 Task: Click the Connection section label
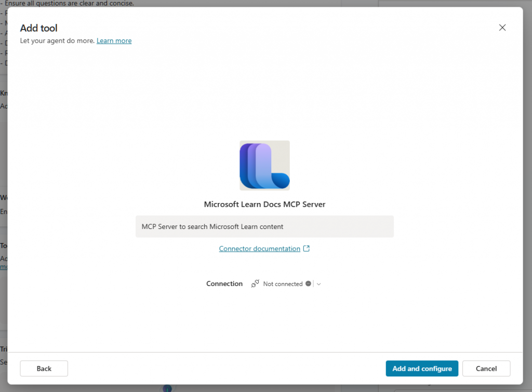coord(224,283)
